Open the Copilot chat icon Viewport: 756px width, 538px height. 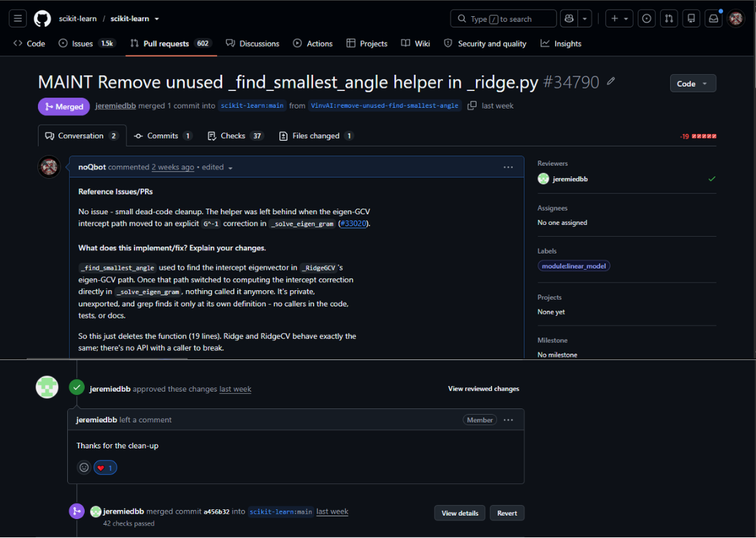(569, 19)
